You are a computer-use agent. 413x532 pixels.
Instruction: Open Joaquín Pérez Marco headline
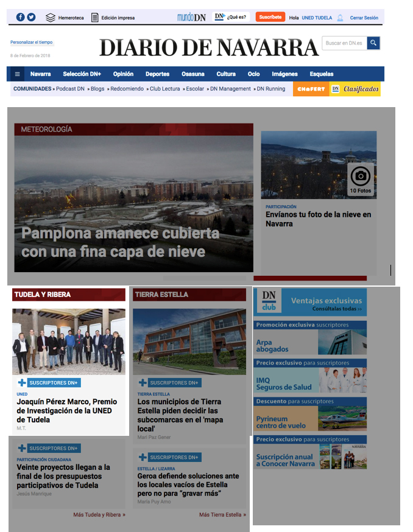67,410
